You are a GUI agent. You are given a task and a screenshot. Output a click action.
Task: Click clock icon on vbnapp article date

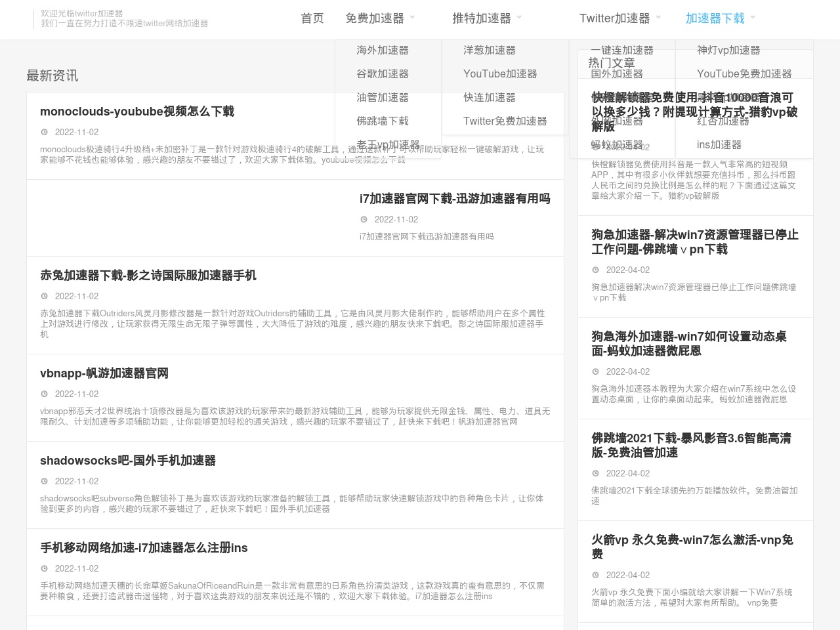45,394
